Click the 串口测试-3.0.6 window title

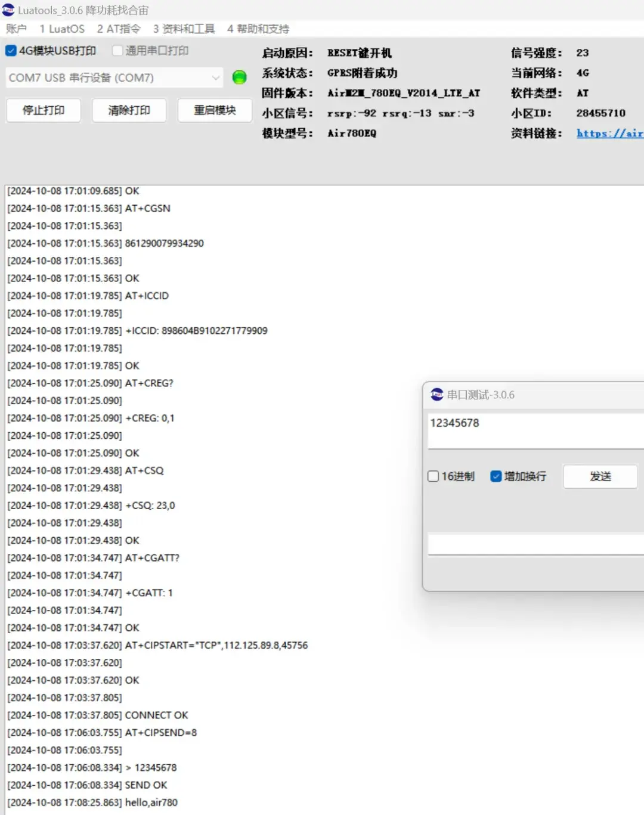click(481, 395)
